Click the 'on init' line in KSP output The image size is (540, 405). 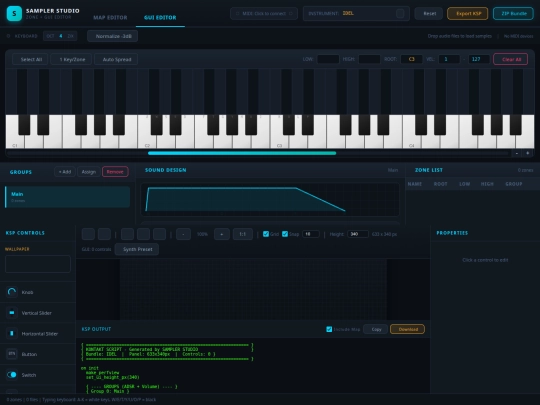(x=90, y=368)
